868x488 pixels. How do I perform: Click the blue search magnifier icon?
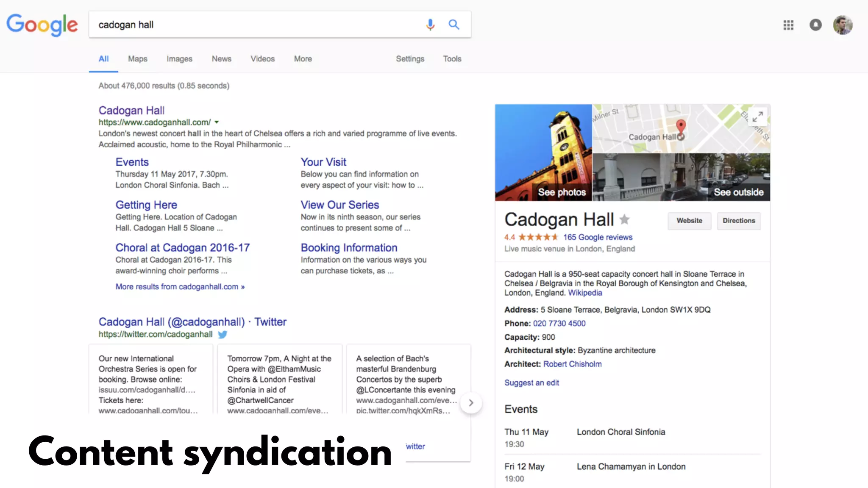454,25
